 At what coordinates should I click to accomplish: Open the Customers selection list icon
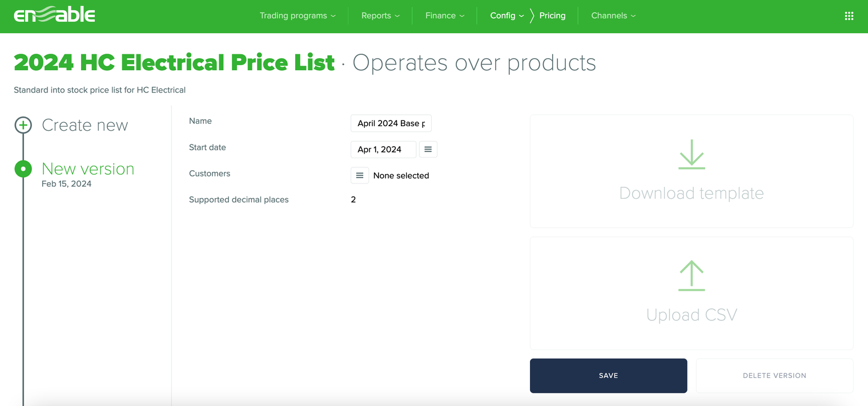pyautogui.click(x=360, y=176)
